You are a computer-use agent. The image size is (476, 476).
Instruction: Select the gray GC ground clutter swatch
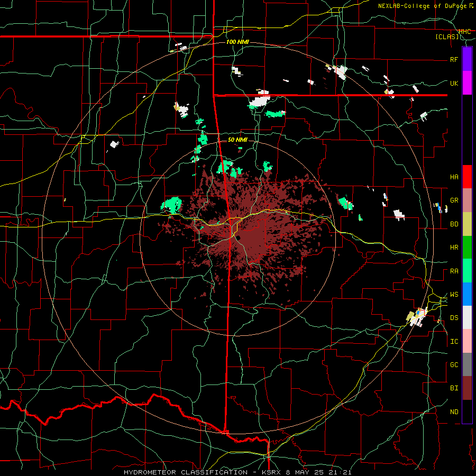point(467,364)
